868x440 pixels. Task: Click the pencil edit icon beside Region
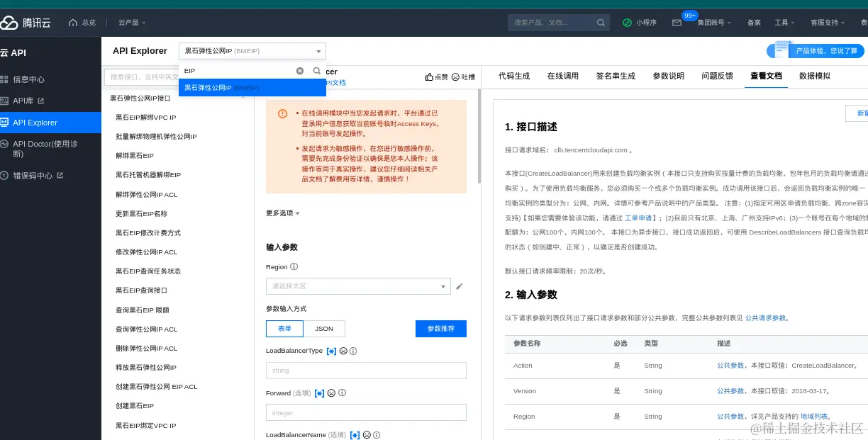(x=459, y=286)
